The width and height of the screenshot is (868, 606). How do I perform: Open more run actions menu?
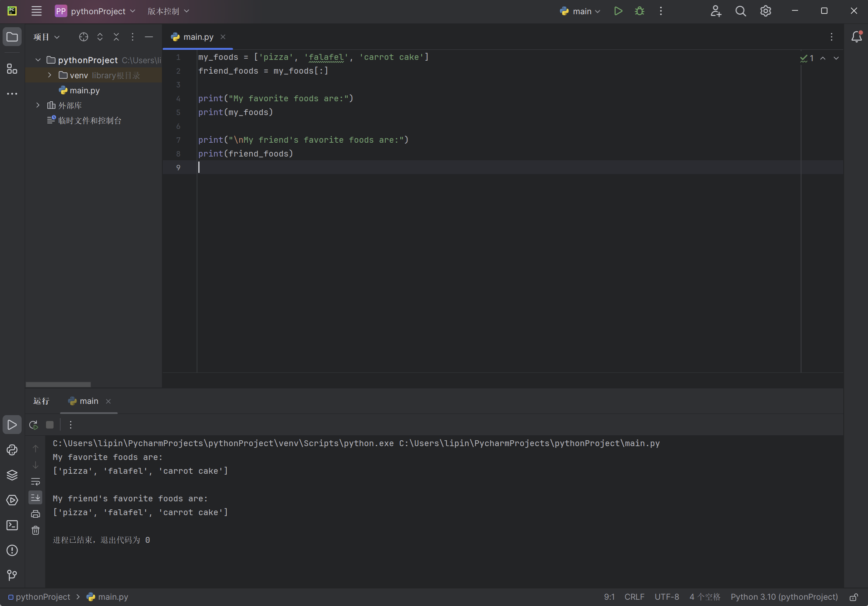pyautogui.click(x=661, y=11)
